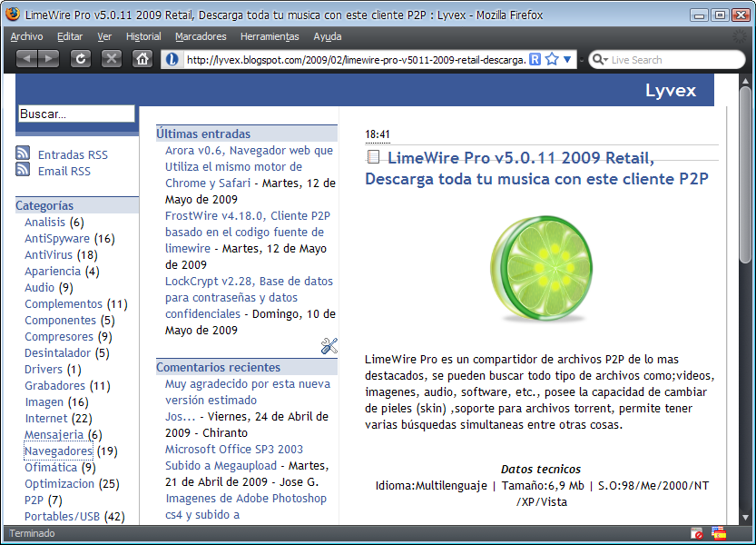Bookmark this page with the star icon
Viewport: 756px width, 545px height.
coord(551,59)
